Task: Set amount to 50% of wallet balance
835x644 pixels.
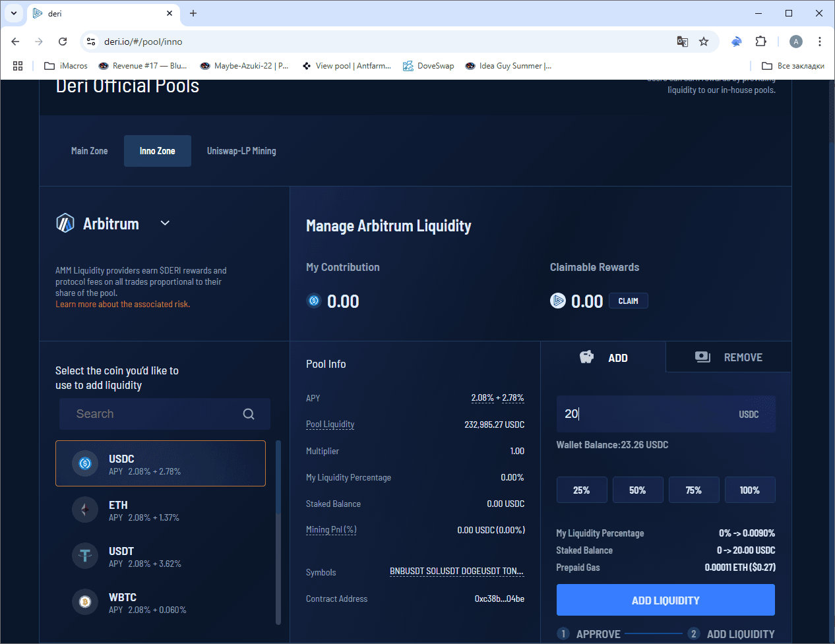Action: coord(638,490)
